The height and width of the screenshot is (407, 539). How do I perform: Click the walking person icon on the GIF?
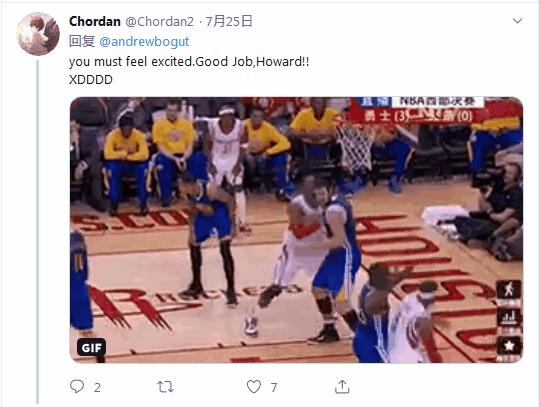pyautogui.click(x=509, y=289)
